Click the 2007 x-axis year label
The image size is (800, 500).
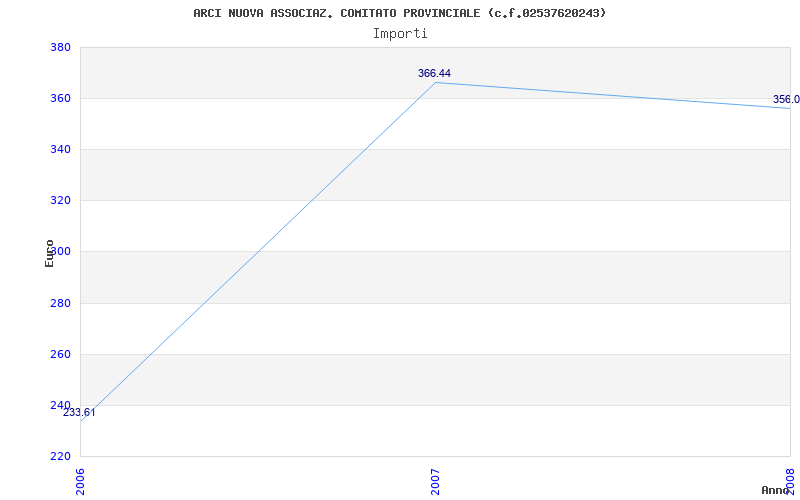click(x=435, y=482)
